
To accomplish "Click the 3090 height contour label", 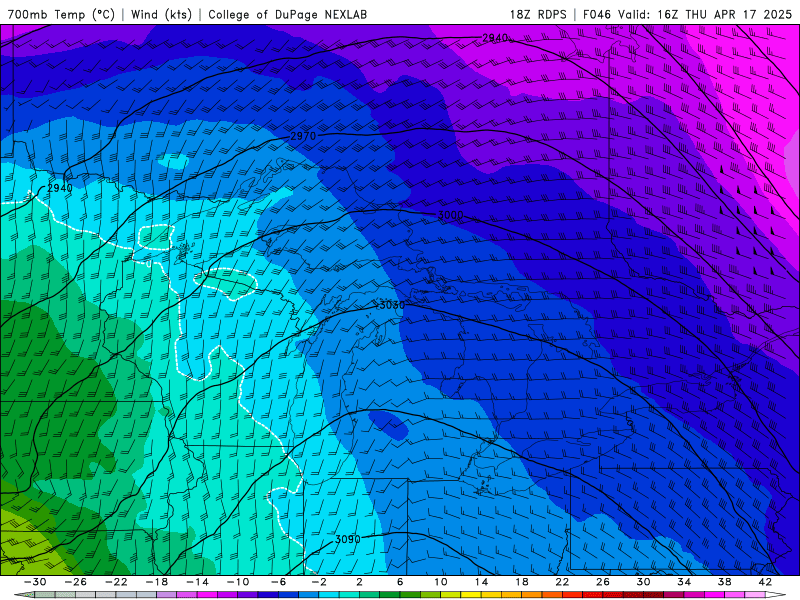I will (347, 539).
